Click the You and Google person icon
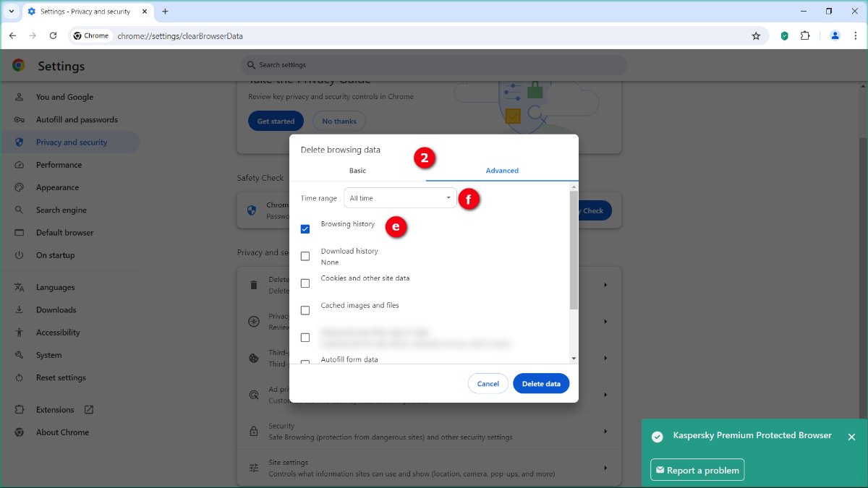Image resolution: width=868 pixels, height=488 pixels. coord(20,97)
